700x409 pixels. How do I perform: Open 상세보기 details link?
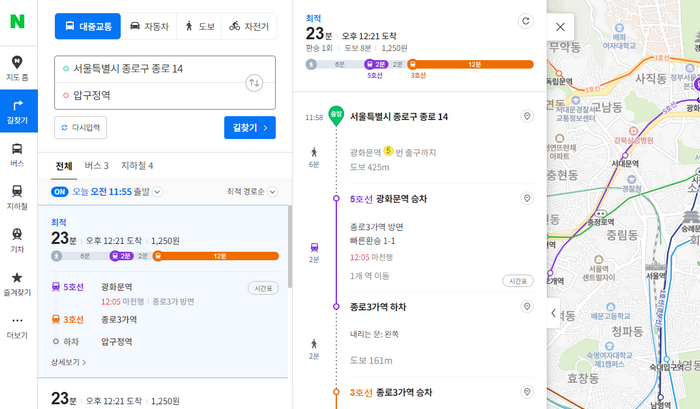pos(69,362)
